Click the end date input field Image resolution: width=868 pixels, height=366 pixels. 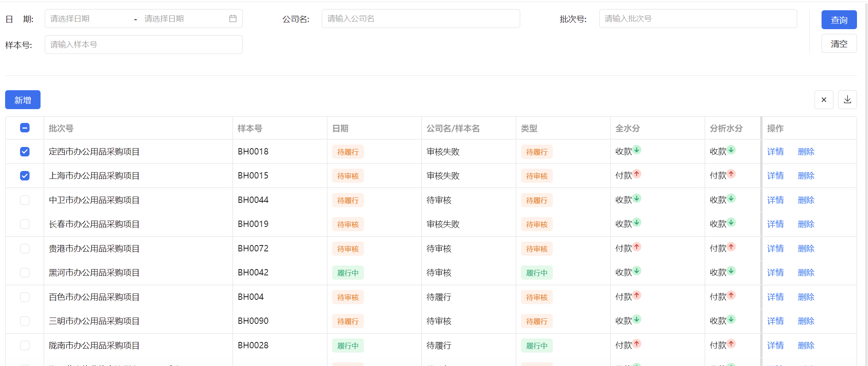(x=183, y=19)
